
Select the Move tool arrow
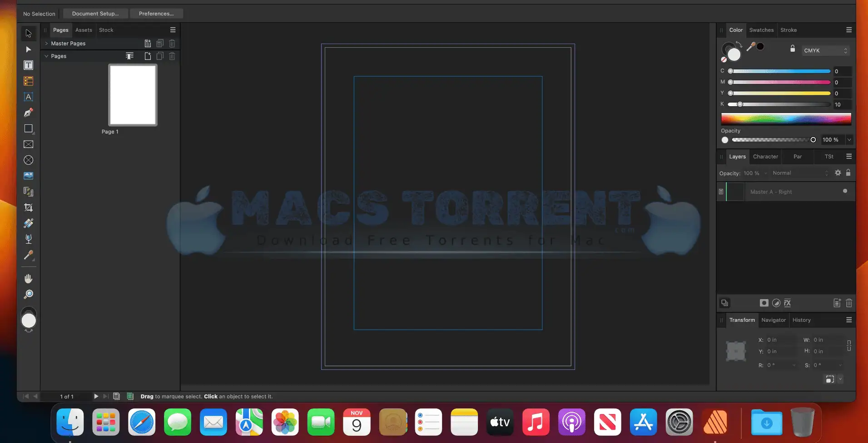29,33
